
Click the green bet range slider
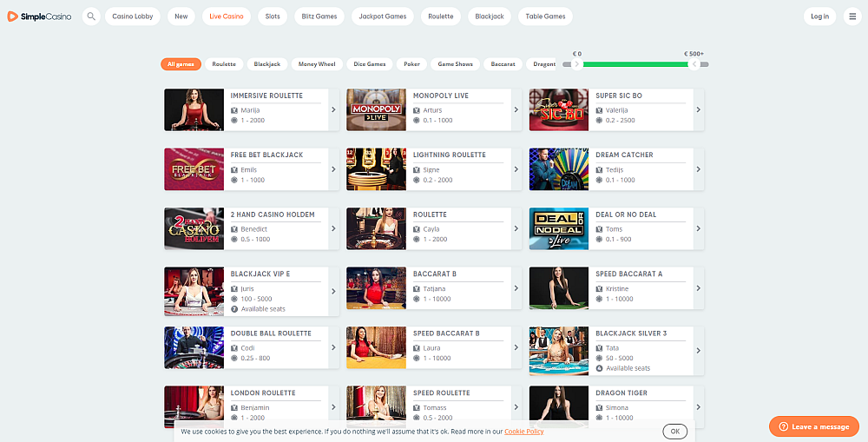coord(635,64)
